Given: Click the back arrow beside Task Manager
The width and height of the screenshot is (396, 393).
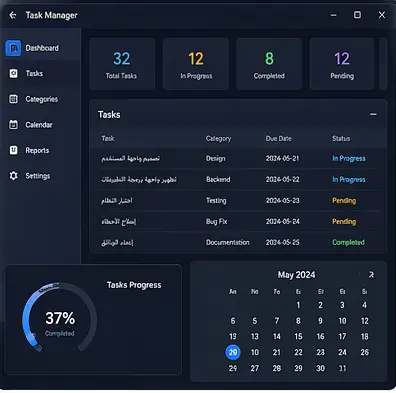Looking at the screenshot, I should pos(13,15).
